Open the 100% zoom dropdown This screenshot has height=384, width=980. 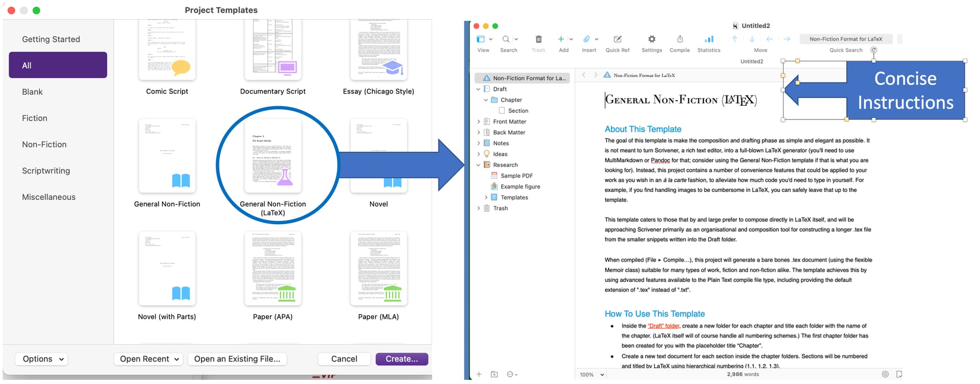[x=592, y=374]
